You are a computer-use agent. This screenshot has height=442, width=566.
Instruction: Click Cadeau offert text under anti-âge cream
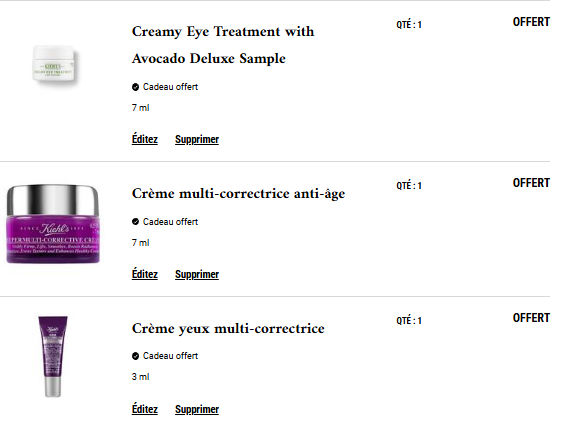pos(170,222)
